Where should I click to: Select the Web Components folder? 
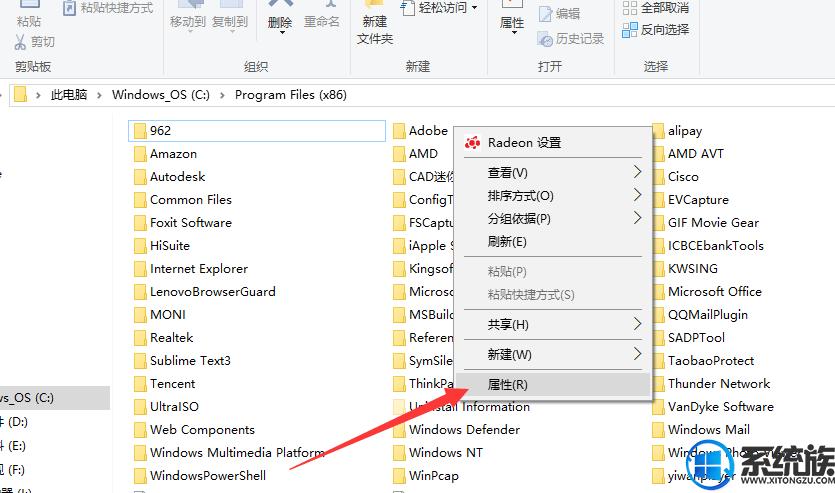pos(194,430)
